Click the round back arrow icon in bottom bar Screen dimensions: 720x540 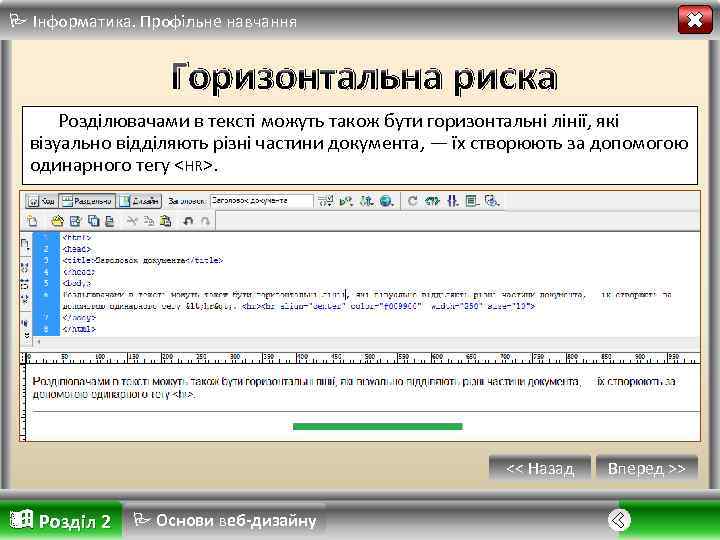click(619, 520)
